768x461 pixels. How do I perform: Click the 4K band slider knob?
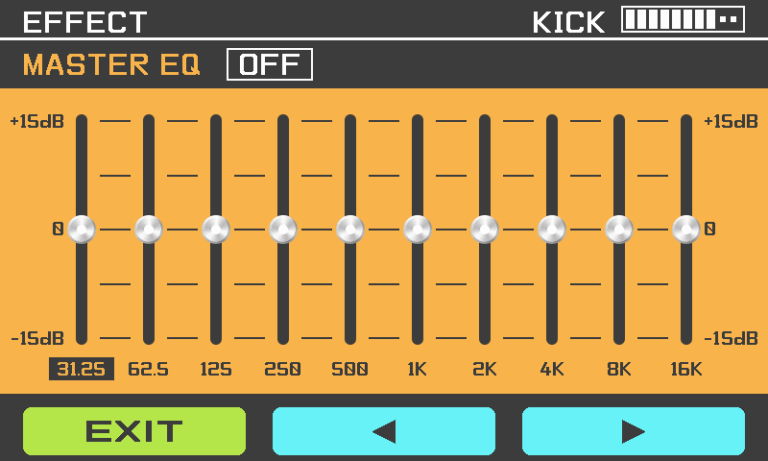pos(551,229)
